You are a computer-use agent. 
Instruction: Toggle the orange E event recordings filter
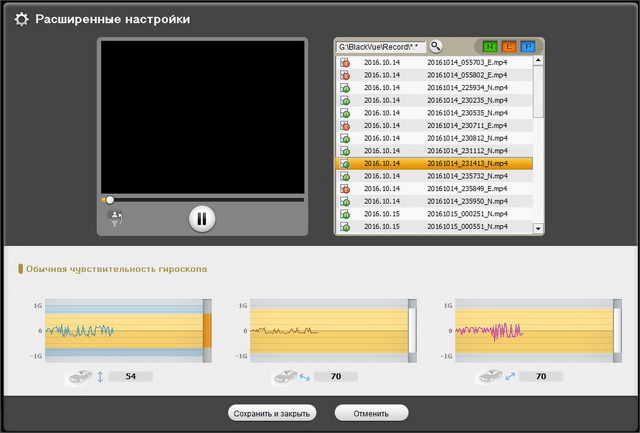pyautogui.click(x=509, y=47)
